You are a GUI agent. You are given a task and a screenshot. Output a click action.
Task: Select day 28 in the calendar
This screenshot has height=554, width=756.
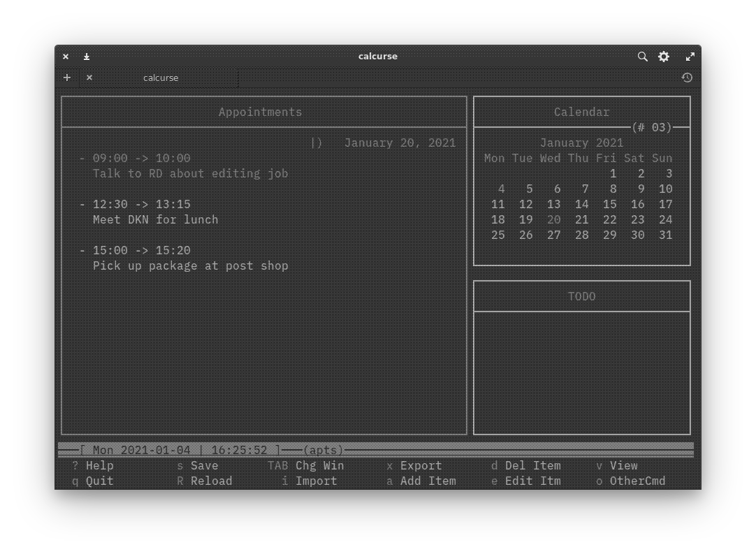[581, 235]
